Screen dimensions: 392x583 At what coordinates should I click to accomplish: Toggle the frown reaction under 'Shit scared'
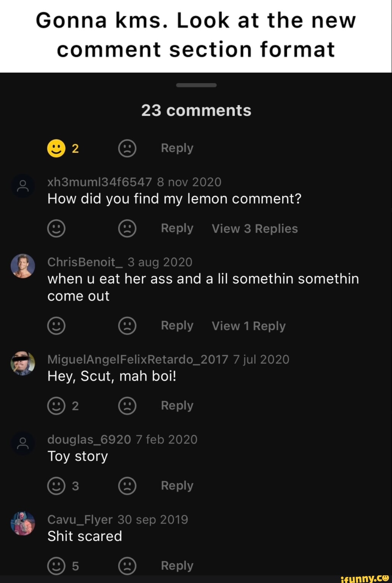coord(127,566)
